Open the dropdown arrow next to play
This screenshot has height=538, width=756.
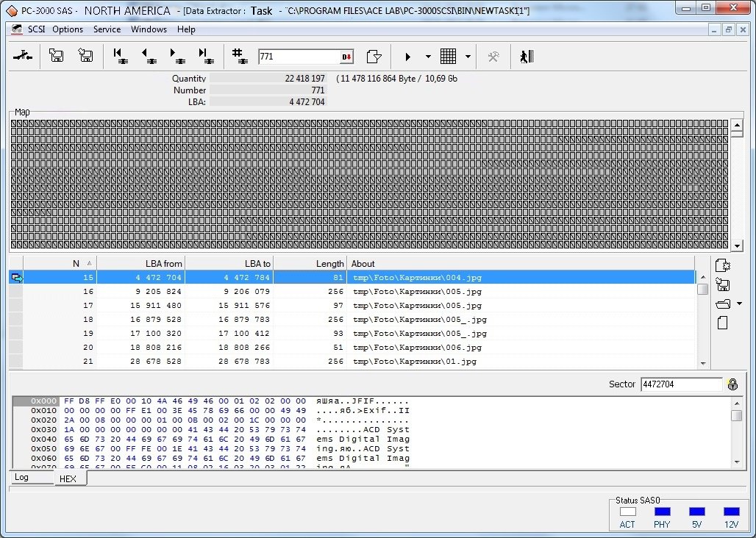pos(428,57)
